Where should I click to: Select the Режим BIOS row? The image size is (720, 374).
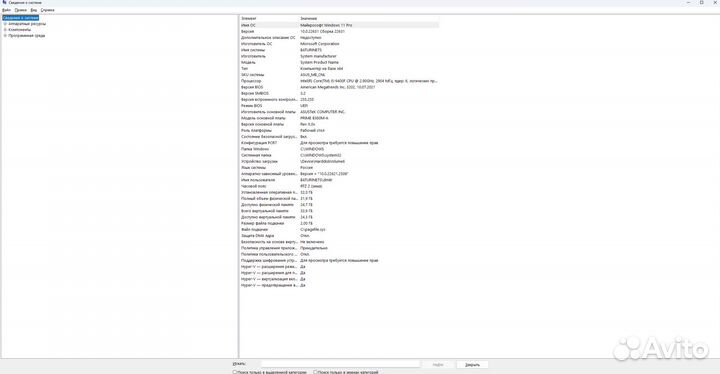pos(339,106)
